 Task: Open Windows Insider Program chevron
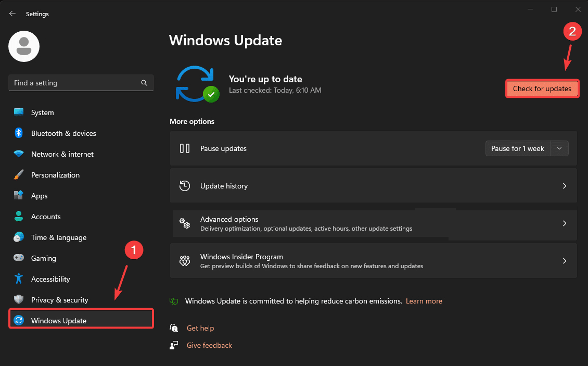tap(565, 261)
